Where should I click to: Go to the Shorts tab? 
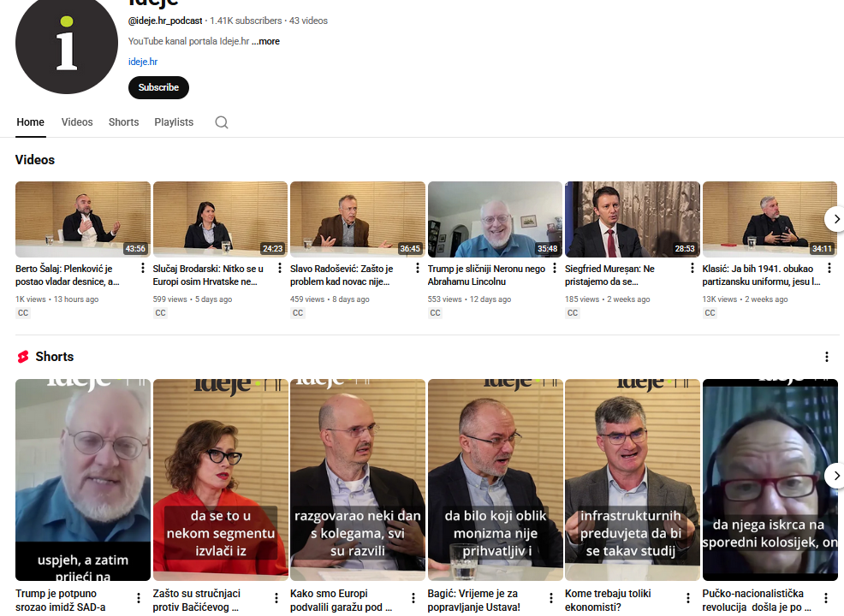[123, 122]
